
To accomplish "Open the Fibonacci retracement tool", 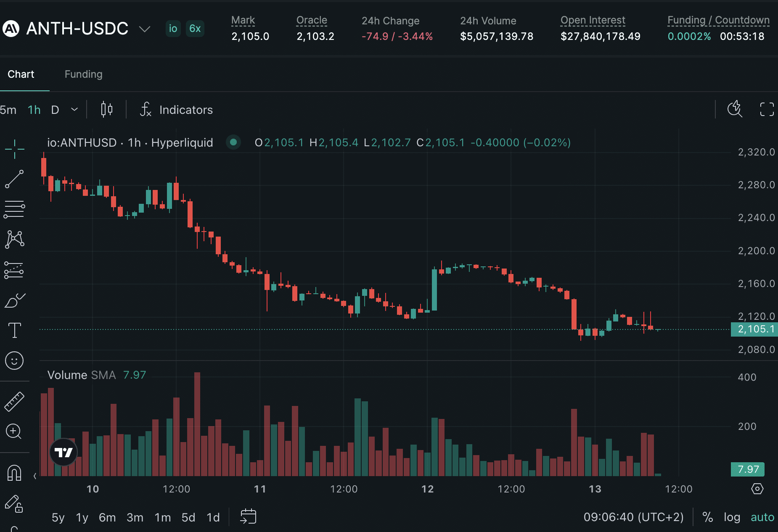I will 14,209.
